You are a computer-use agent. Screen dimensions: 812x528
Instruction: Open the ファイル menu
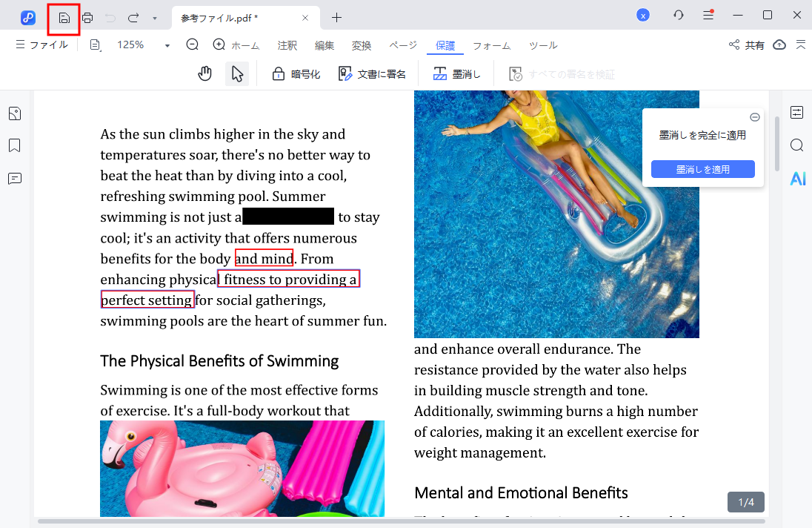tap(42, 45)
